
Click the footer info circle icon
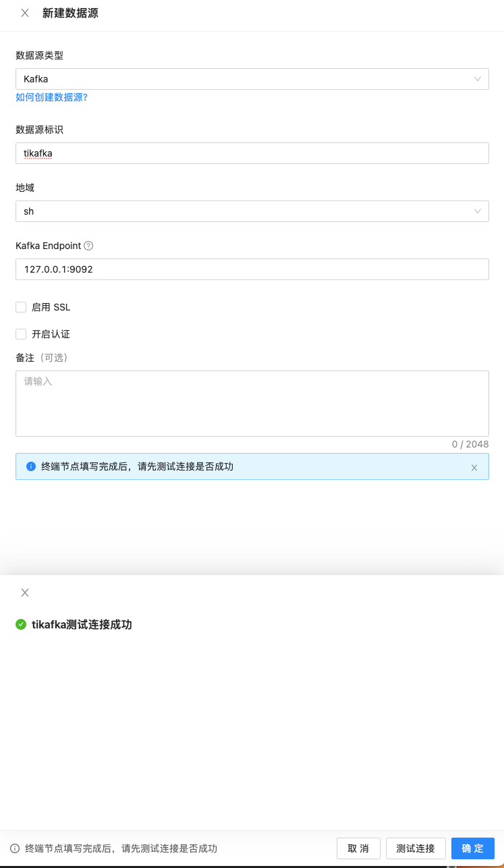pos(15,848)
